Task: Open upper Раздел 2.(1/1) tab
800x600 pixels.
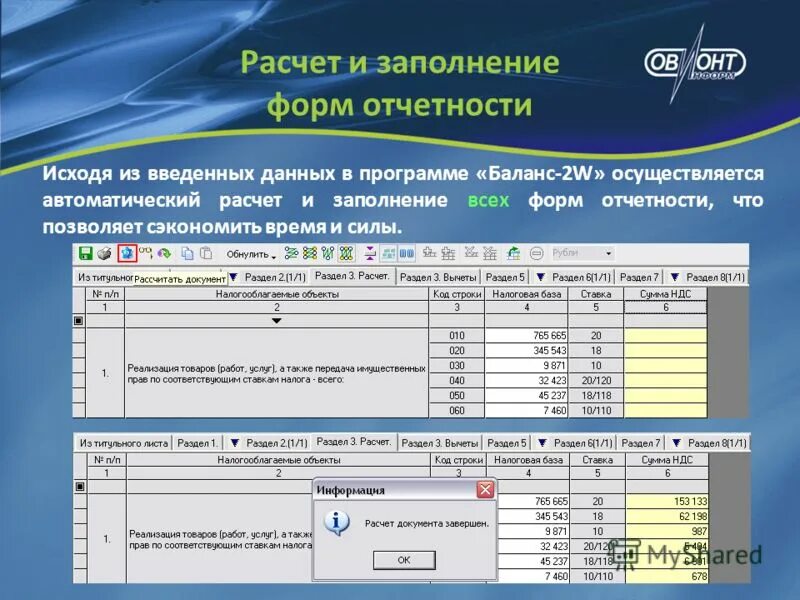Action: coord(274,277)
